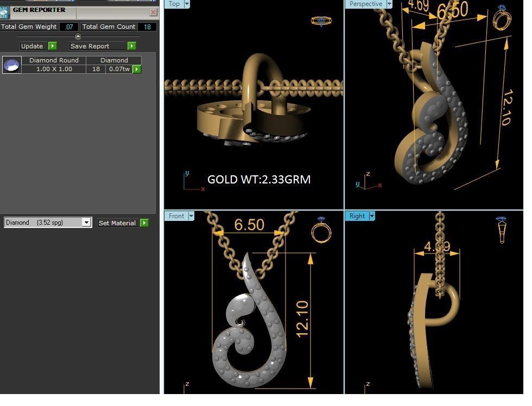Click green arrow next to Save Report

point(131,46)
